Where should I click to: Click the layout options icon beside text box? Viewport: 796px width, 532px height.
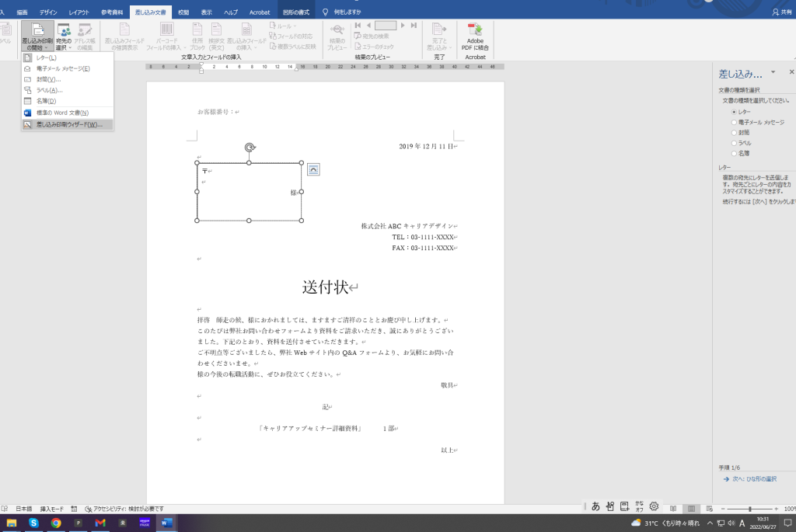[x=313, y=169]
